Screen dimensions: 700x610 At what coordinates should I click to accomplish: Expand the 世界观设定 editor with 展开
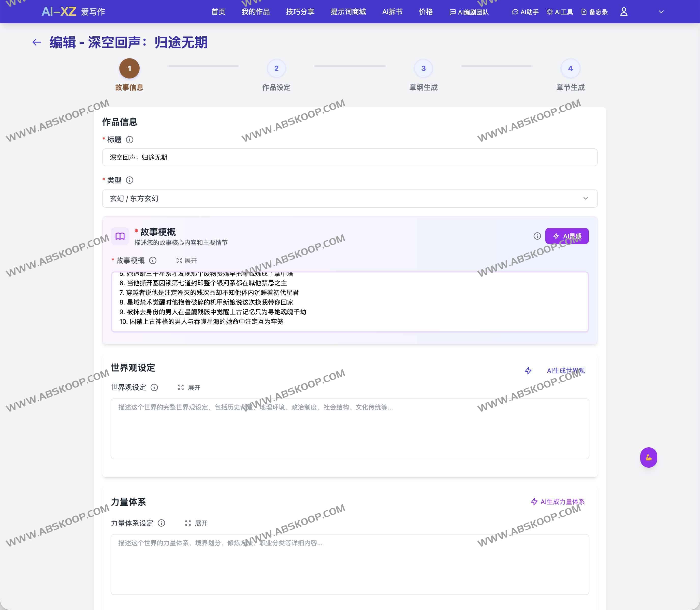(x=189, y=387)
